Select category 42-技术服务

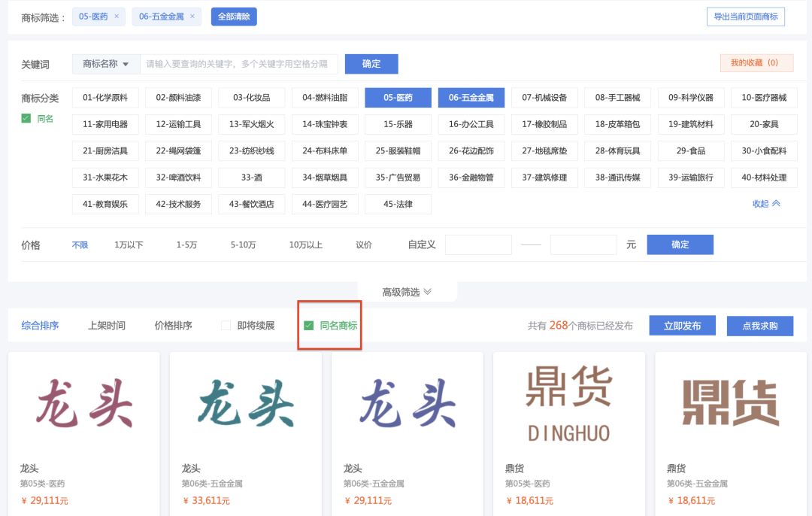pyautogui.click(x=179, y=204)
